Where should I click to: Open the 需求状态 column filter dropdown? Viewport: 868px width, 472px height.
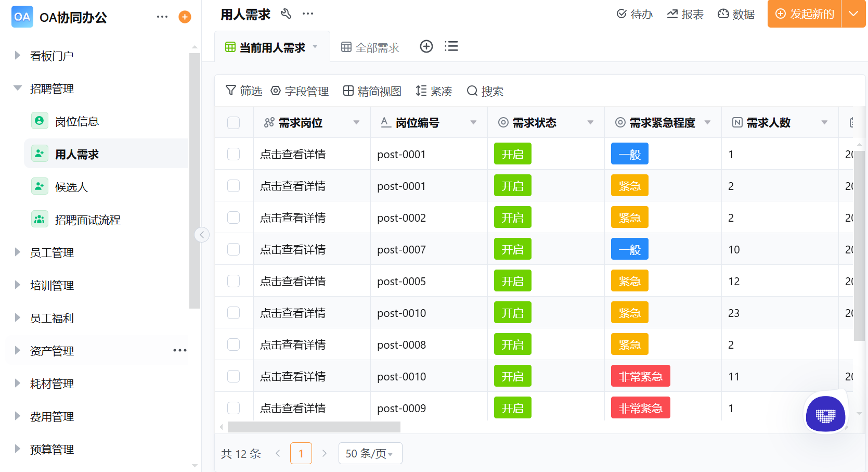tap(590, 122)
